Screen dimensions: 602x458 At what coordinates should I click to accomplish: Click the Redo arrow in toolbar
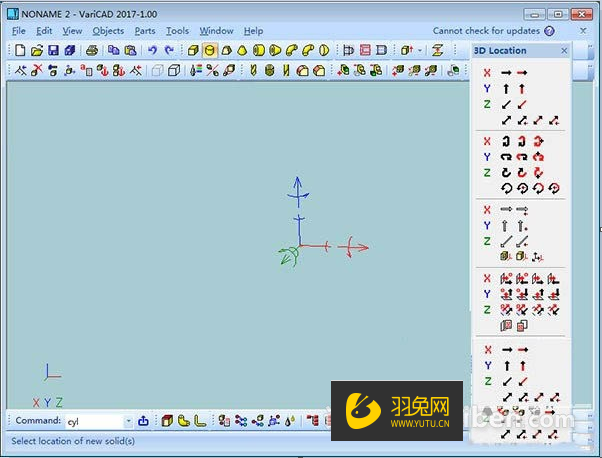pos(169,50)
